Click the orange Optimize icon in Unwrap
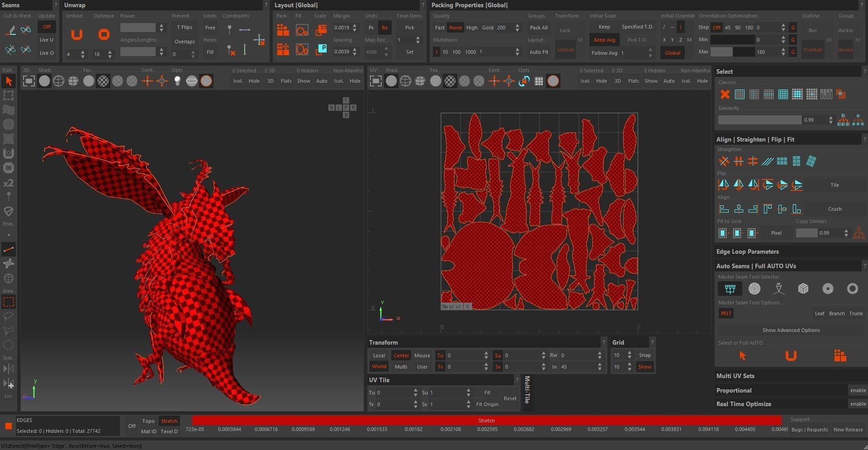Image resolution: width=868 pixels, height=450 pixels. coord(104,34)
